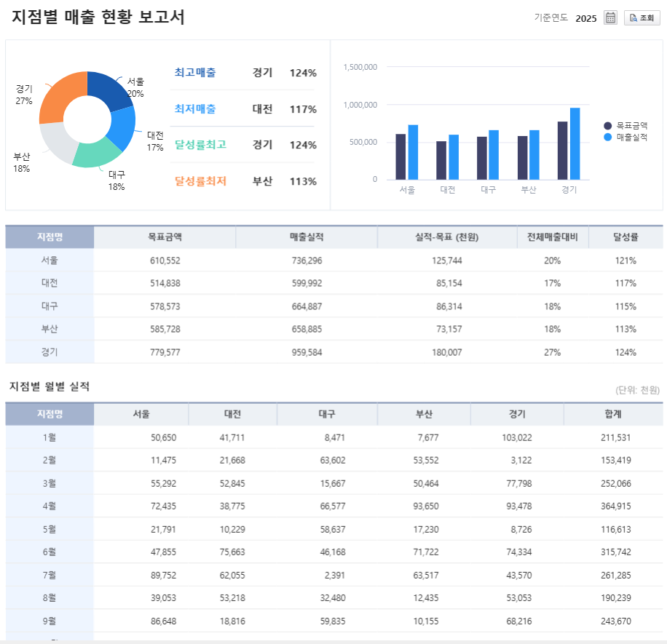Select the 4월 row in monthly table
The height and width of the screenshot is (644, 667).
tap(333, 506)
